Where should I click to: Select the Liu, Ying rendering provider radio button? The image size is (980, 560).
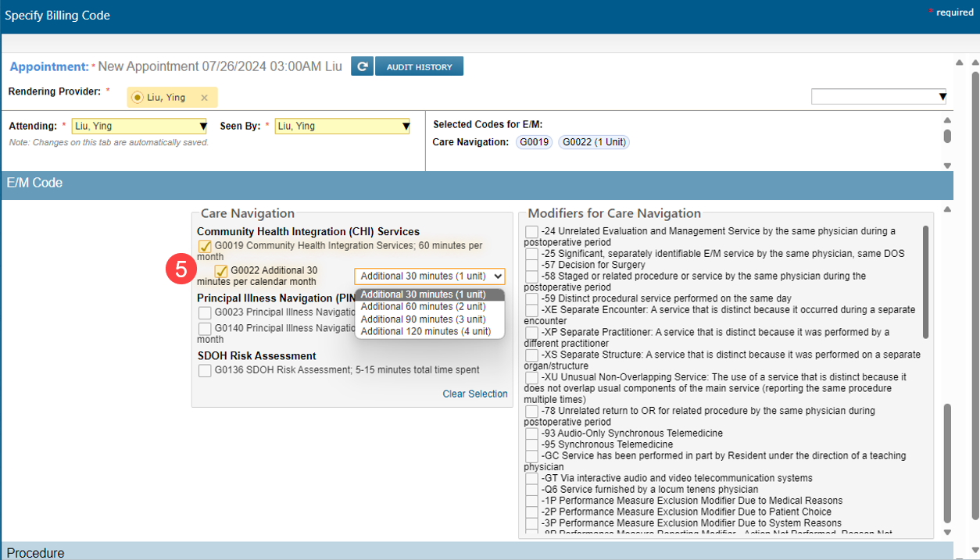pyautogui.click(x=138, y=98)
